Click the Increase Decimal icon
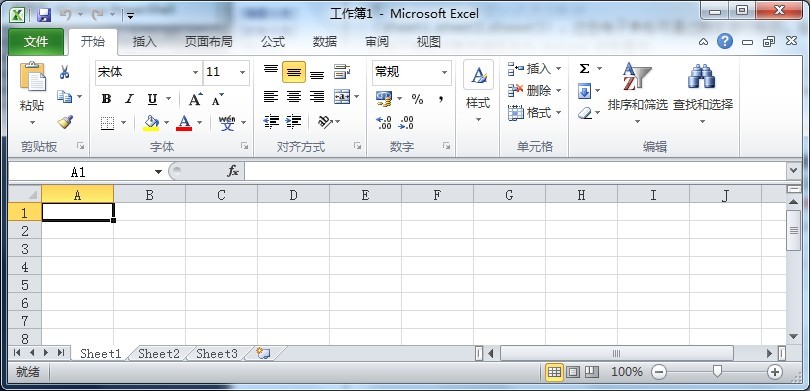Viewport: 810px width, 391px height. click(x=384, y=122)
